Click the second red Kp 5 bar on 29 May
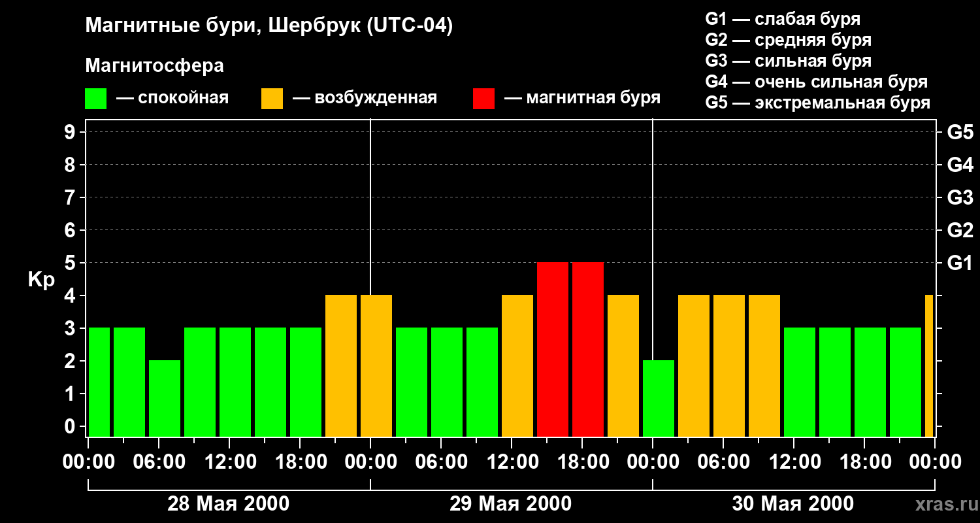Screen dimensions: 980x523 click(588, 350)
